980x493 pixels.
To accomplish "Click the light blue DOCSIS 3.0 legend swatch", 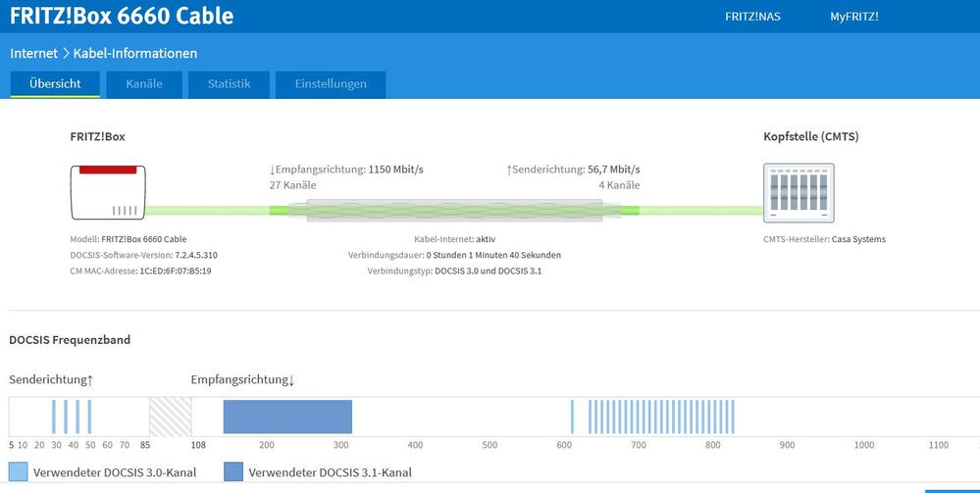I will point(18,471).
